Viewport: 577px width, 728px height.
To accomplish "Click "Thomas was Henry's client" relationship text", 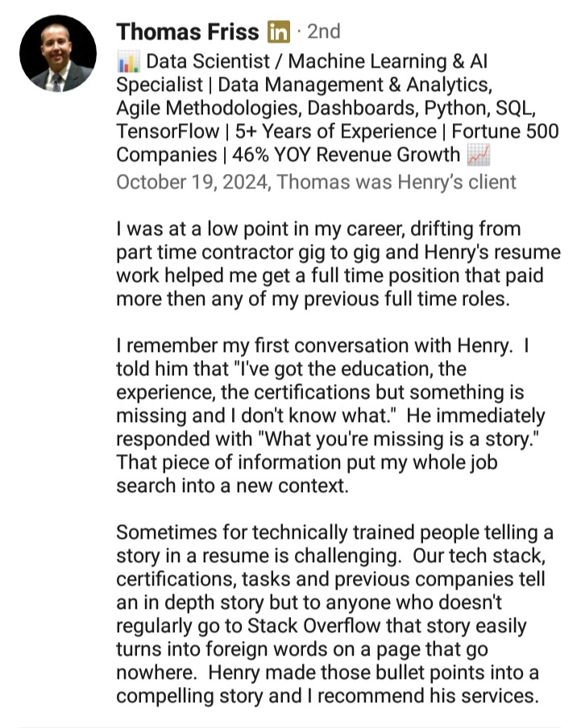I will click(397, 181).
